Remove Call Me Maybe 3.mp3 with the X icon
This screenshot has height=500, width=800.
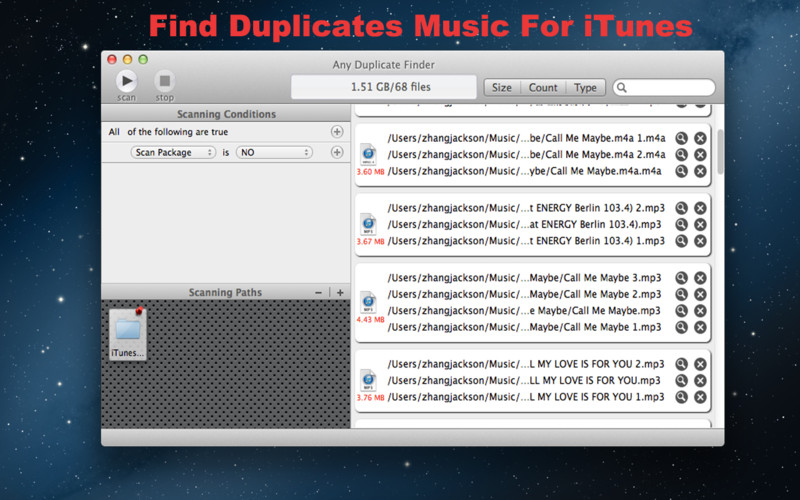(x=701, y=278)
